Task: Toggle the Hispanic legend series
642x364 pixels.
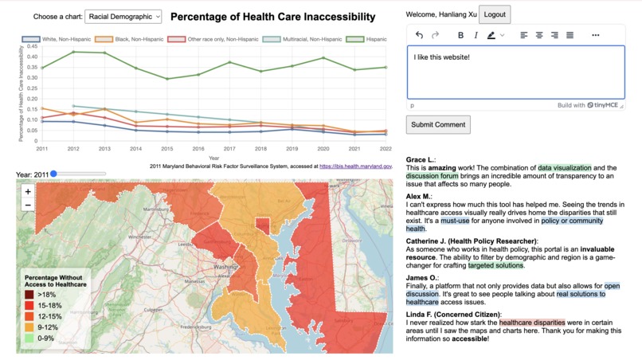Action: (x=366, y=39)
